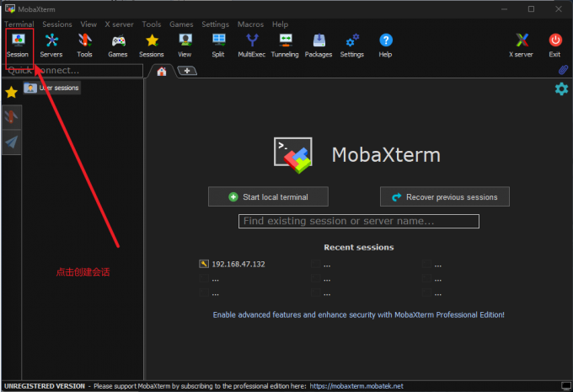Viewport: 573px width, 392px height.
Task: Open the Packages toolbar icon
Action: tap(319, 46)
